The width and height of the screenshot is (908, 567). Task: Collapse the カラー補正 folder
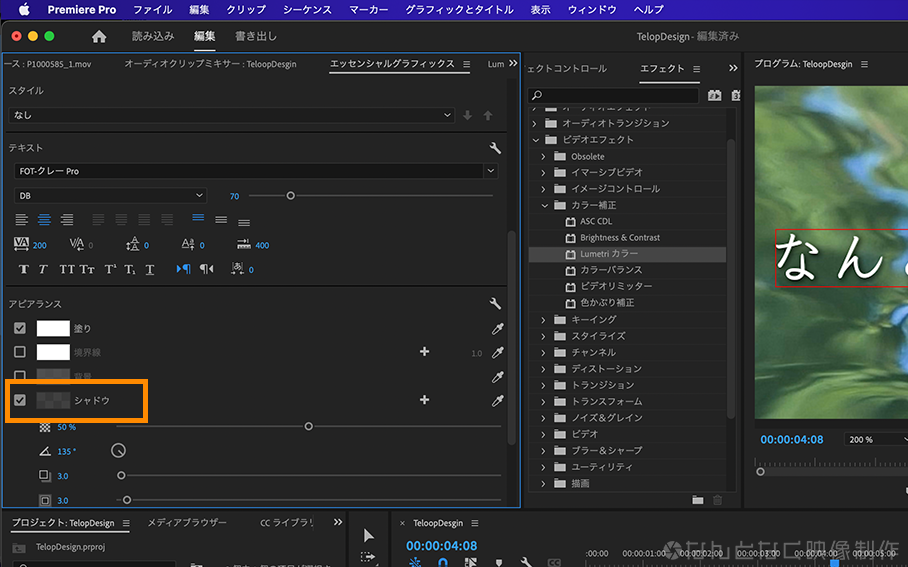[x=544, y=205]
